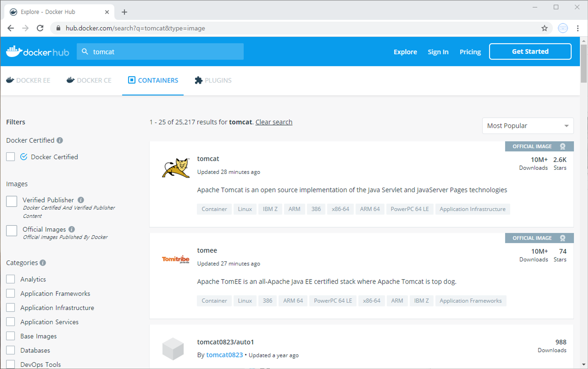Click the Tomitribe logo for tomee
This screenshot has height=369, width=588.
[176, 259]
